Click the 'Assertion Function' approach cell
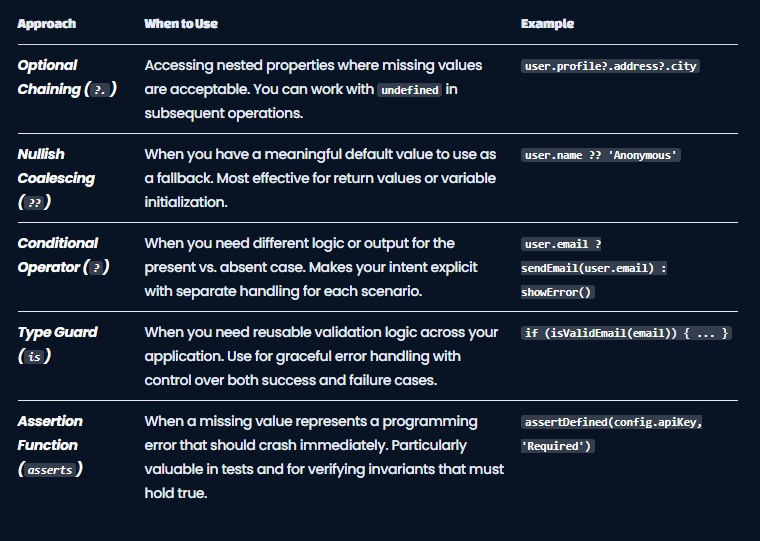The height and width of the screenshot is (541, 760). pyautogui.click(x=50, y=445)
